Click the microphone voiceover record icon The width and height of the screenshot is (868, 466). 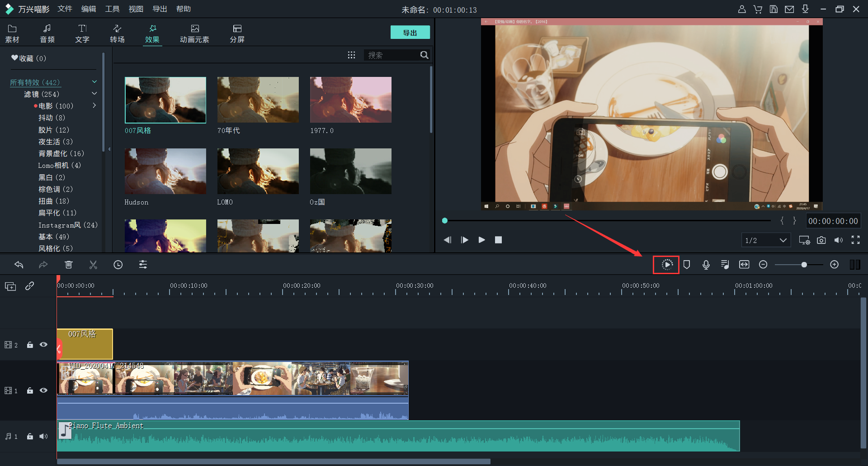(x=706, y=265)
